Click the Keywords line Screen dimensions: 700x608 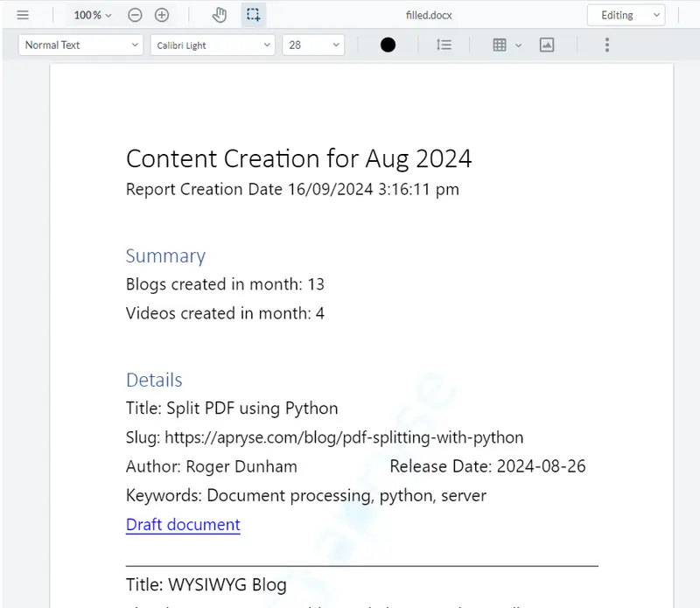tap(305, 495)
